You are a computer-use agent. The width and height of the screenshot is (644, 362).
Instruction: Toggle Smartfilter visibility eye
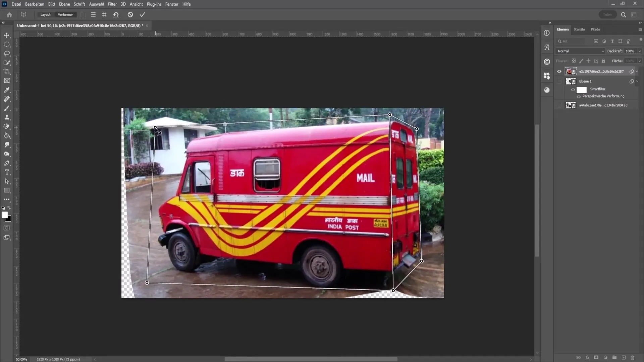point(573,89)
